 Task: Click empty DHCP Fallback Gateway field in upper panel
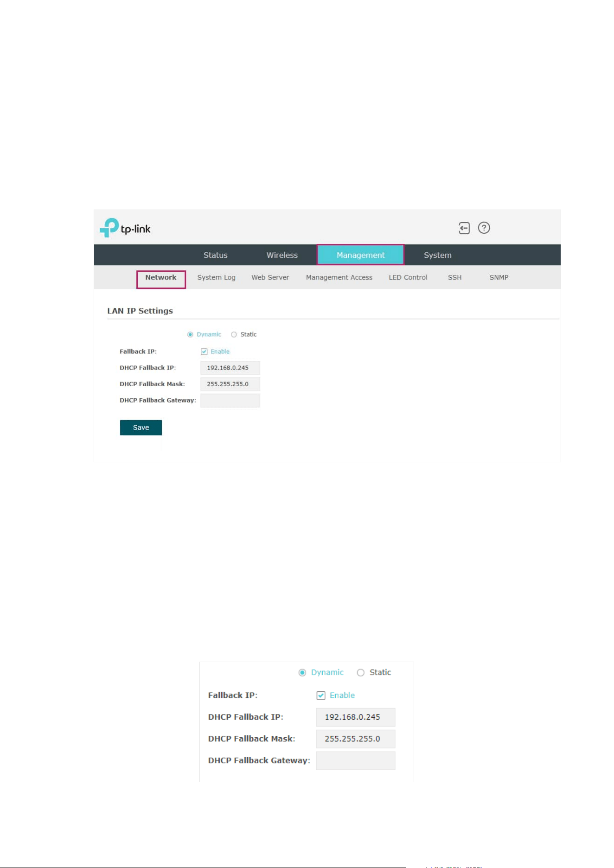(230, 400)
